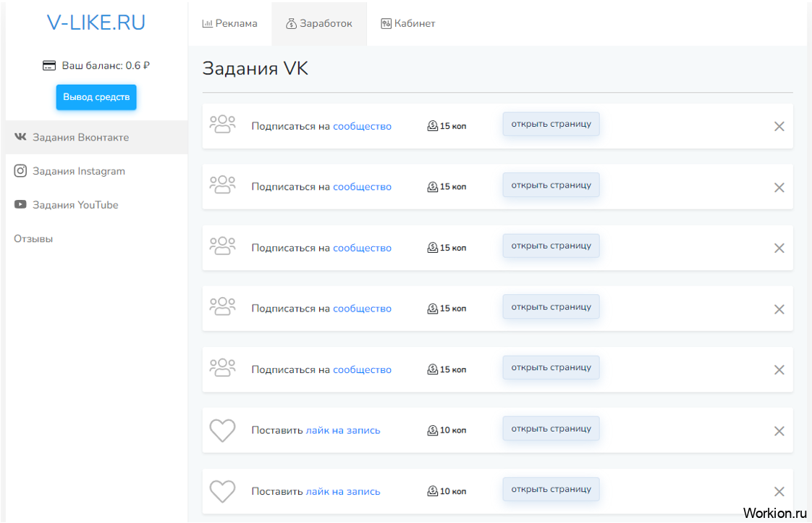Screen dimensions: 812x523
Task: Open the сообщество link in fifth task
Action: pos(362,370)
